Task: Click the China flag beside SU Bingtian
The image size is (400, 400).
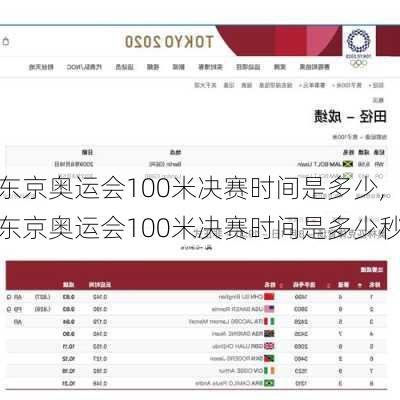Action: (x=269, y=296)
